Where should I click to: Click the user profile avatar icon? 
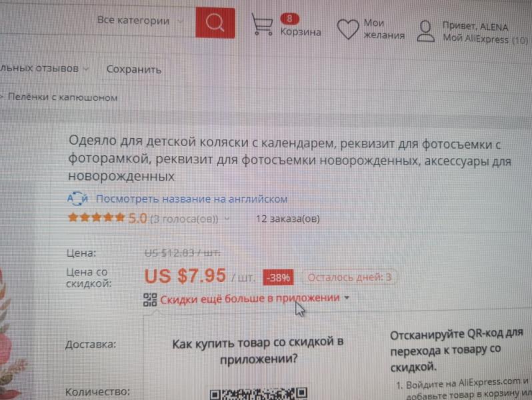[425, 31]
